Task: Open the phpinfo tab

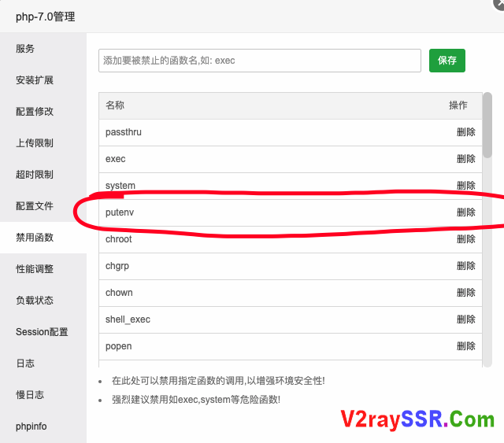Action: [31, 426]
